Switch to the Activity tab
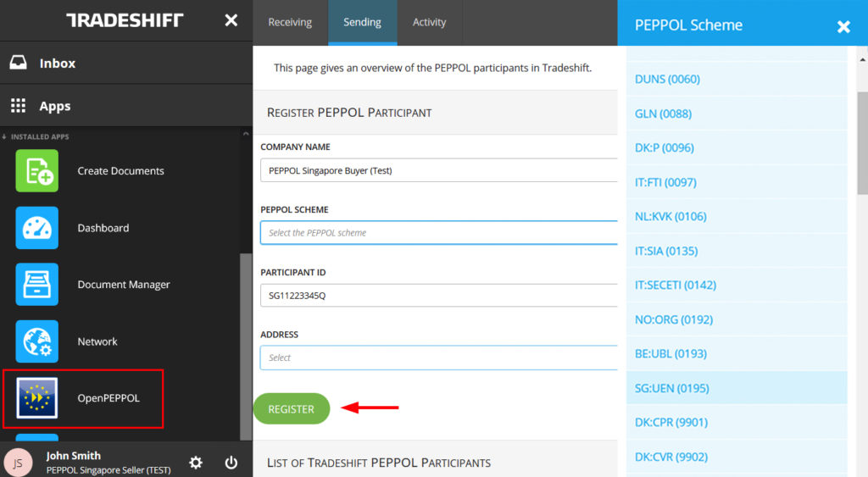The image size is (868, 477). 429,22
